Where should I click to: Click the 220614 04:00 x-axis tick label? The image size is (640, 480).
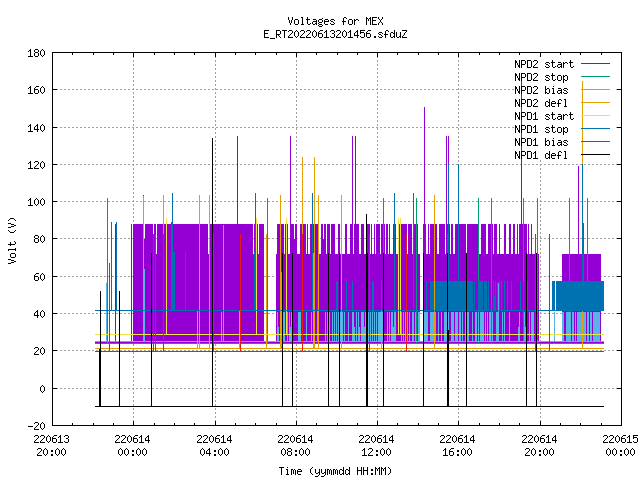(x=214, y=446)
